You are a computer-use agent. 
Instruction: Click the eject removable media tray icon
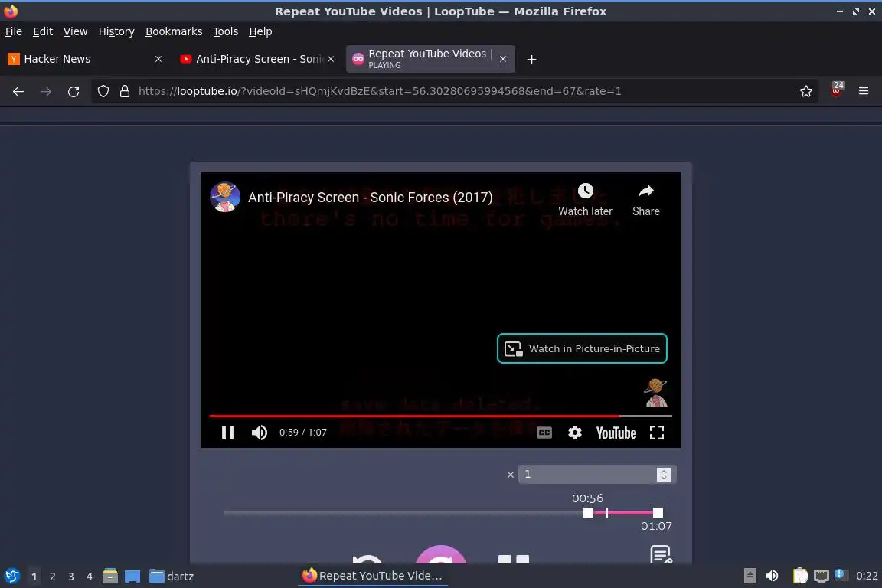[750, 576]
